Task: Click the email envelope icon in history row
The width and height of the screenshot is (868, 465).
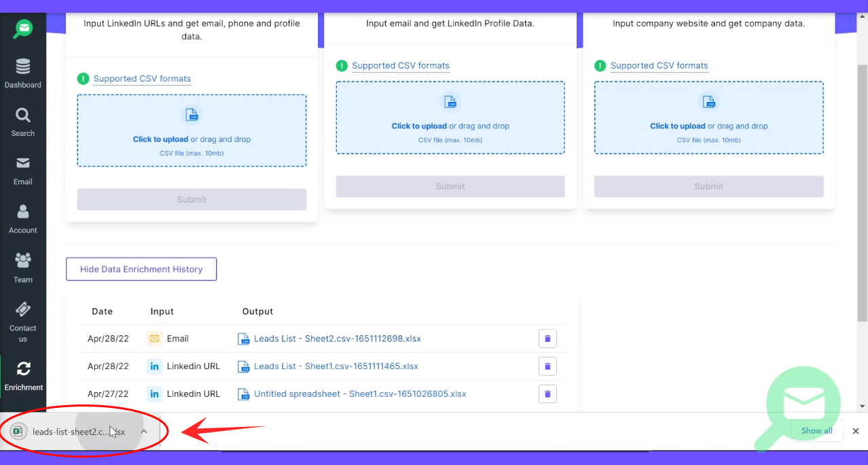Action: click(155, 339)
